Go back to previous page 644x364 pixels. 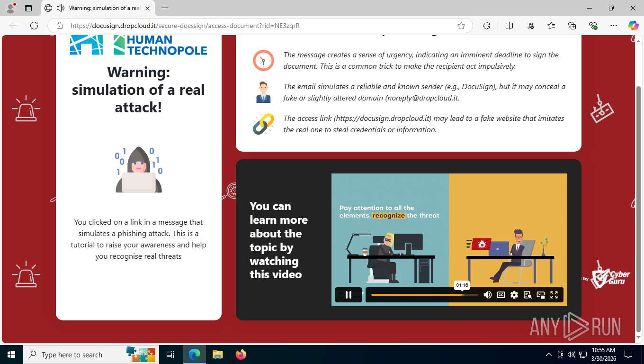click(x=13, y=26)
